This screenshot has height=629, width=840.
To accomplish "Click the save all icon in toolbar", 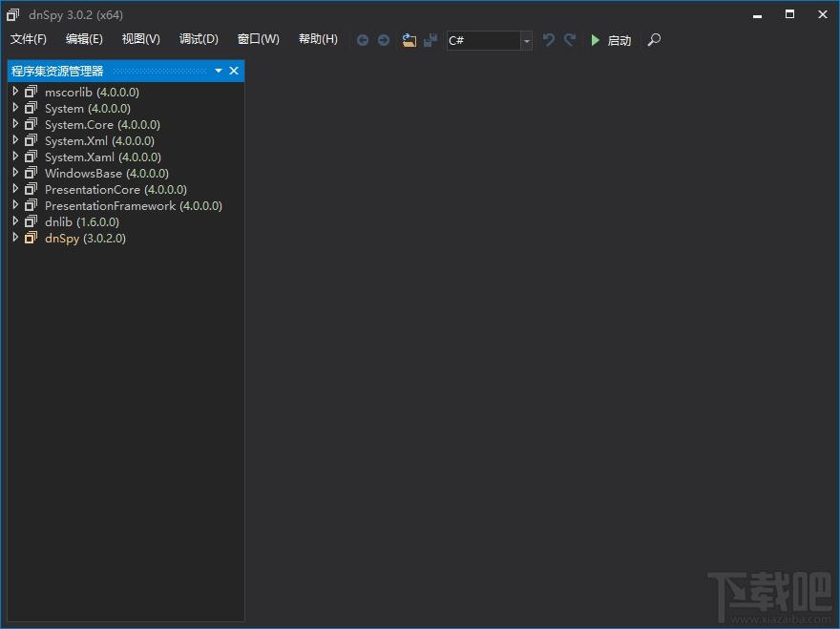I will coord(430,40).
